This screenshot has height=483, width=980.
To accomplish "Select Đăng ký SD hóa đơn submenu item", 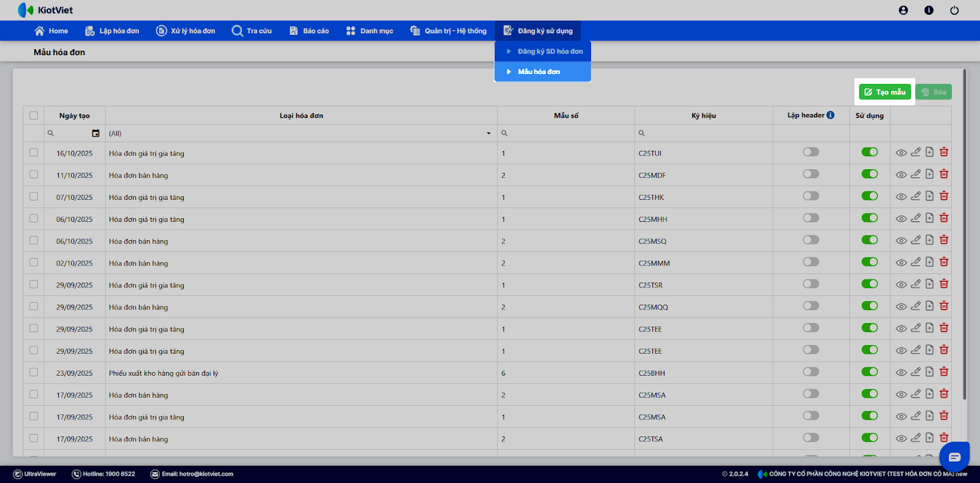I will tap(543, 51).
